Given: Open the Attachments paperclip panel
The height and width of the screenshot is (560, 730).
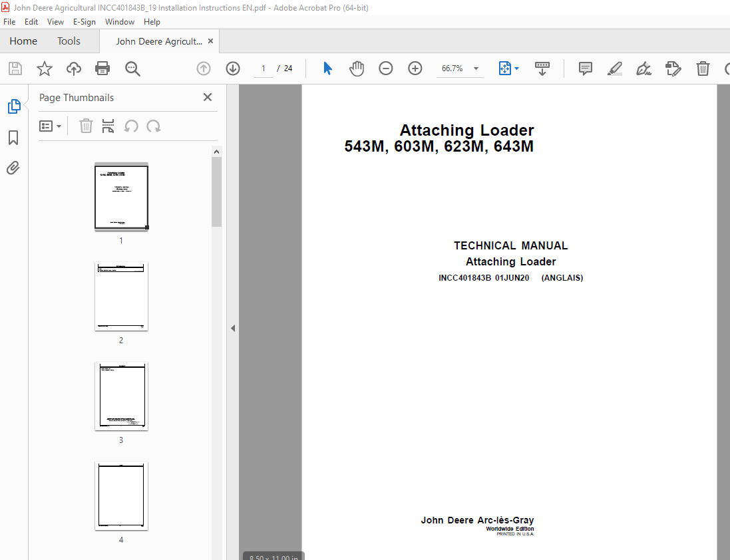Looking at the screenshot, I should pos(13,168).
